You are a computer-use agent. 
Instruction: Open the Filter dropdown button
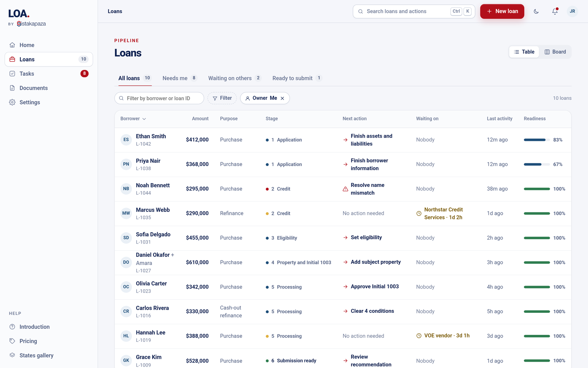(x=222, y=98)
